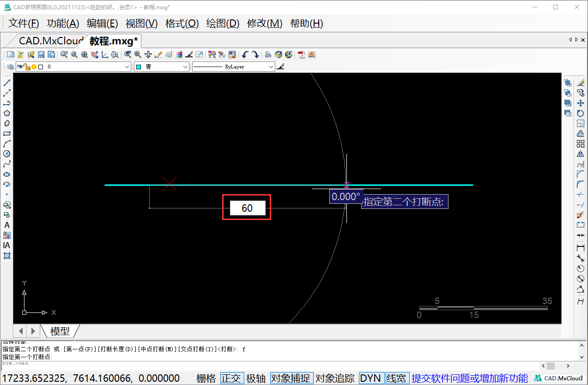Screen dimensions: 588x385
Task: Select the Polygon (pentagon) drawing tool
Action: (x=7, y=113)
